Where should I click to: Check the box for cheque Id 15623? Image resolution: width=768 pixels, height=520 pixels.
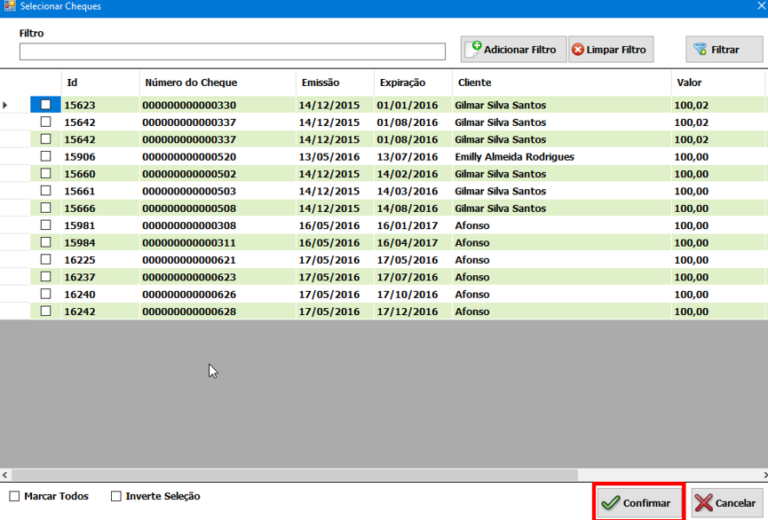tap(45, 105)
